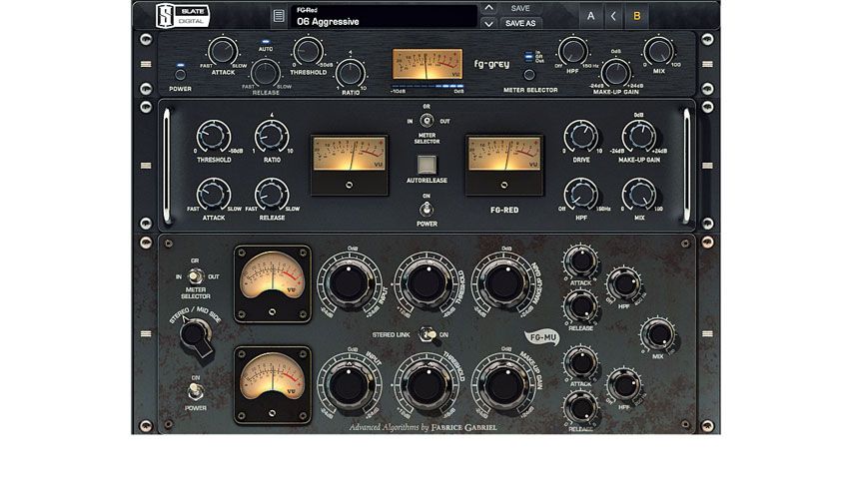Flip the FG-MU meter selector switch
The height and width of the screenshot is (504, 849).
point(196,276)
